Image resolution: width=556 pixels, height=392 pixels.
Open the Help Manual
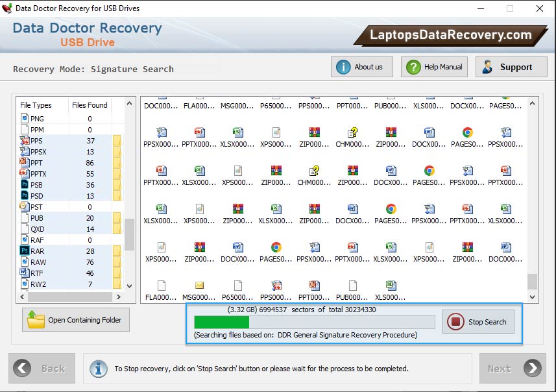pos(435,67)
